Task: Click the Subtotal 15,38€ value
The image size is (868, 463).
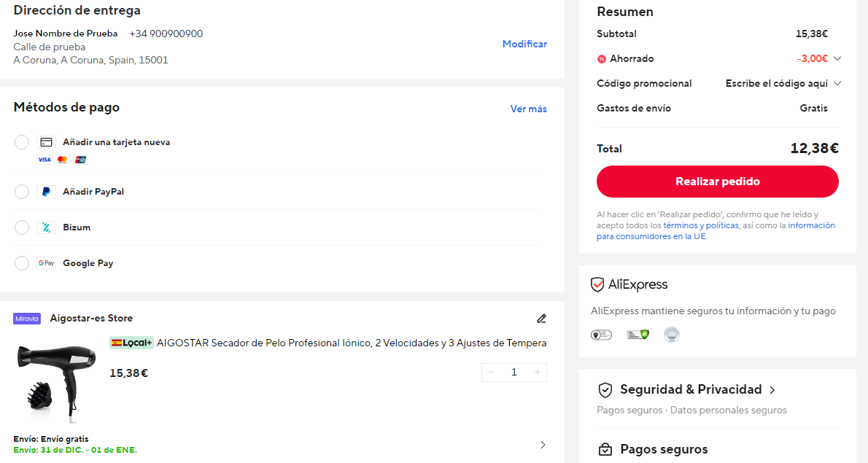Action: (x=812, y=34)
